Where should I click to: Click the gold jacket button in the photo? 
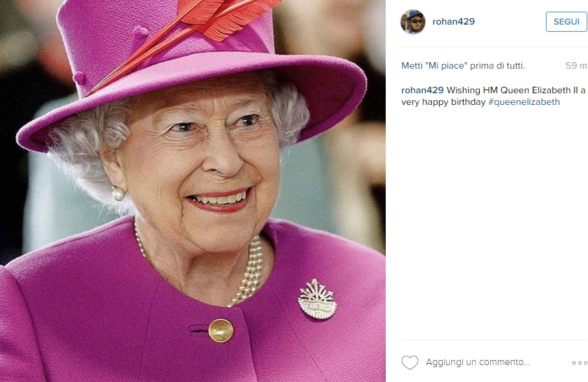pyautogui.click(x=221, y=330)
